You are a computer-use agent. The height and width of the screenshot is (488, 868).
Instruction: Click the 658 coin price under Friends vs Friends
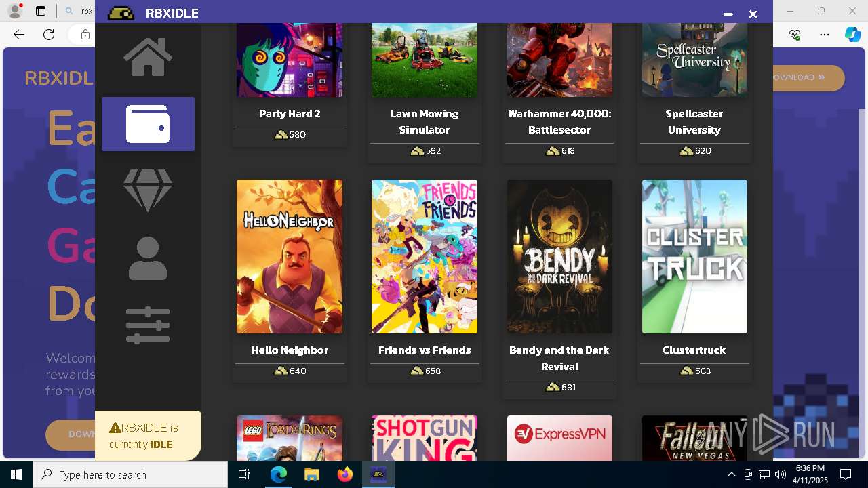click(425, 371)
